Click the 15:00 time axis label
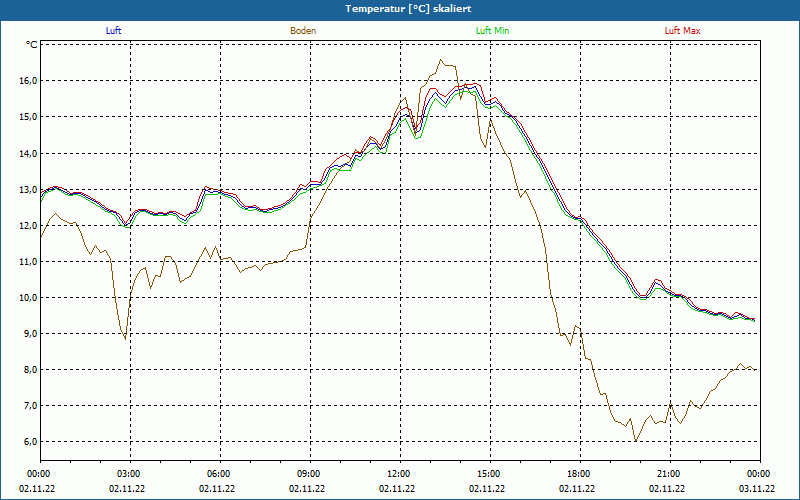The image size is (800, 500). 488,474
